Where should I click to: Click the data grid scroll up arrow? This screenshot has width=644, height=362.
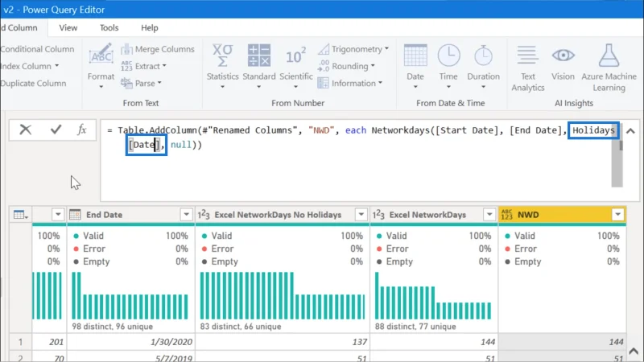tap(634, 351)
